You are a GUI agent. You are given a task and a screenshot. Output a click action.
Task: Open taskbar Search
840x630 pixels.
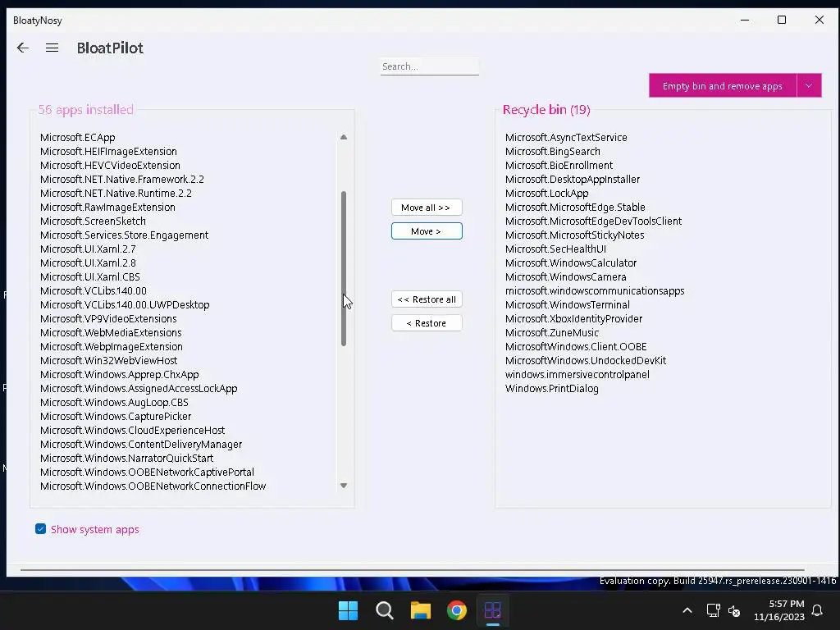(x=385, y=610)
